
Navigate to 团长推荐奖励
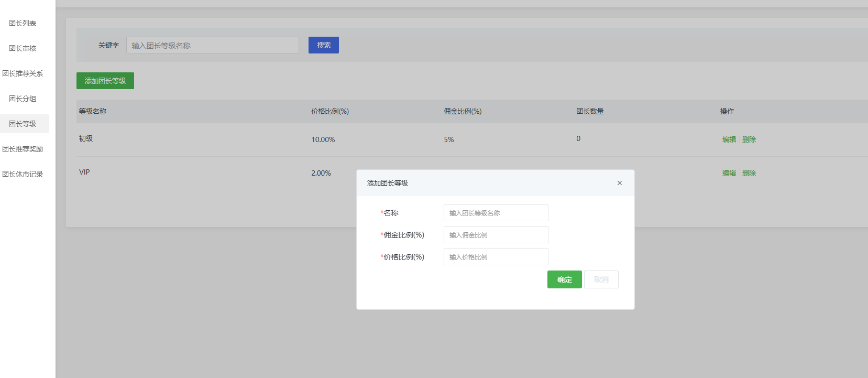tap(23, 149)
